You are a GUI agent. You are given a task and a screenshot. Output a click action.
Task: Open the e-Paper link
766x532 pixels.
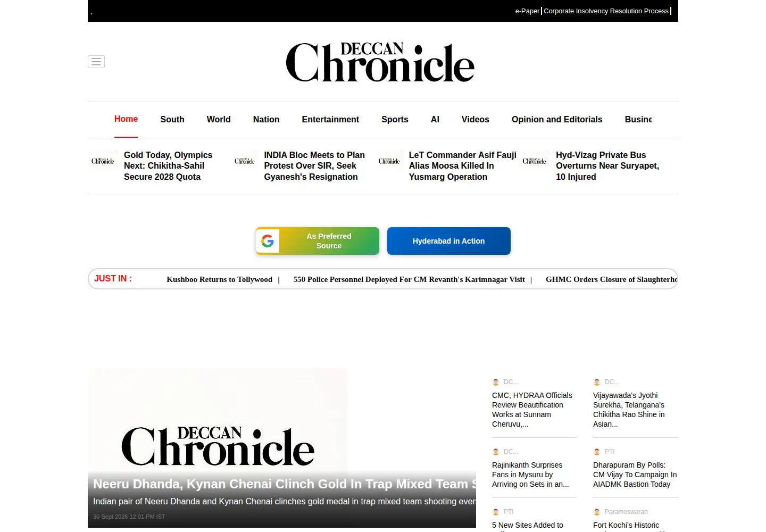527,11
